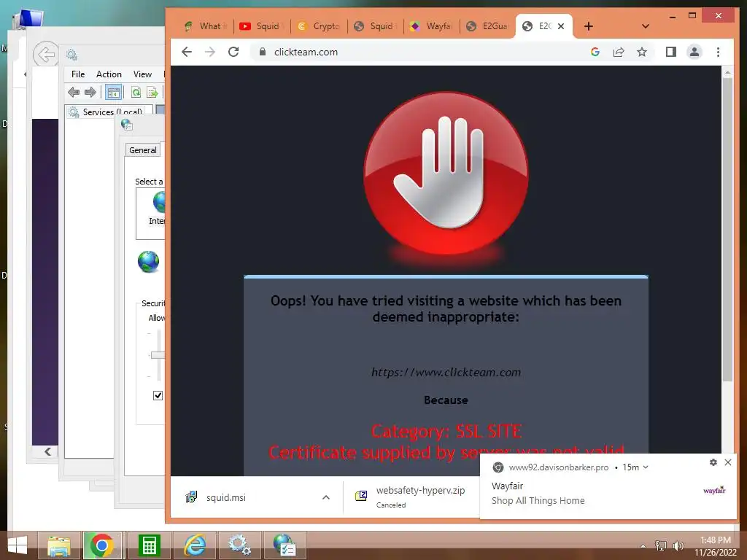
Task: Share this page icon
Action: (x=619, y=52)
